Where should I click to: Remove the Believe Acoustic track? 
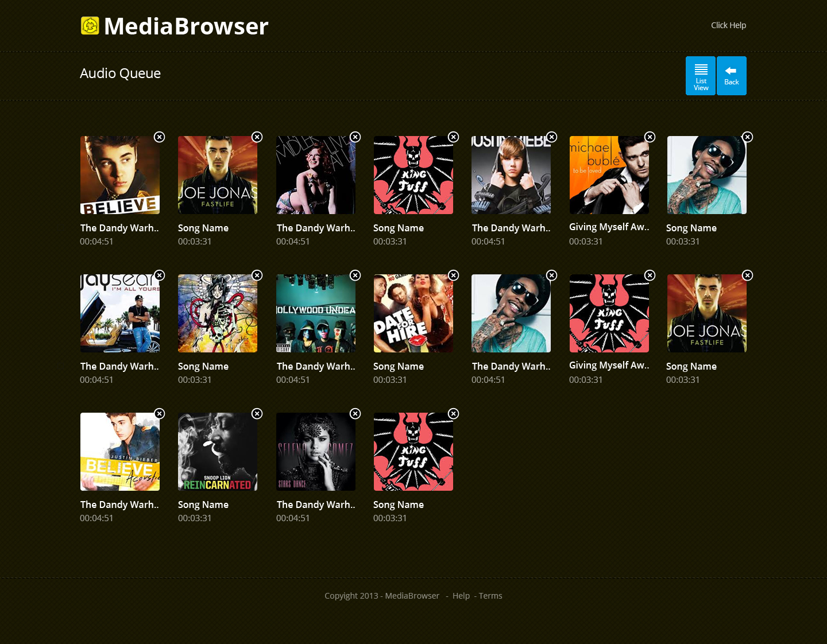160,413
